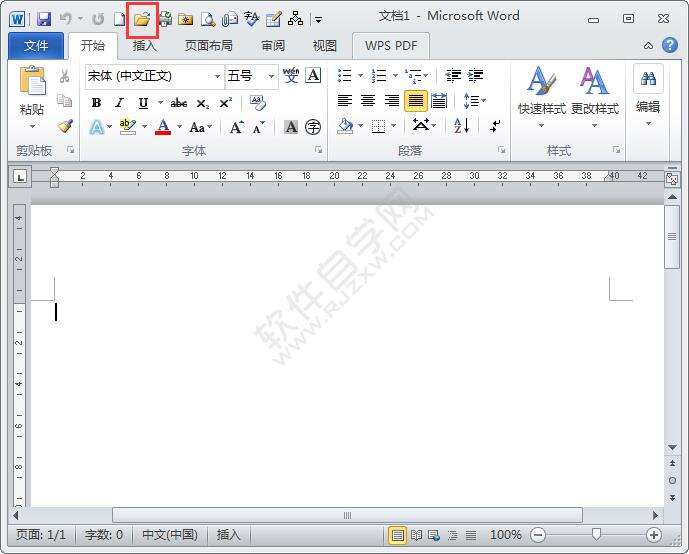Open phonetic guide wén icon
Screen dimensions: 689x554
click(291, 75)
